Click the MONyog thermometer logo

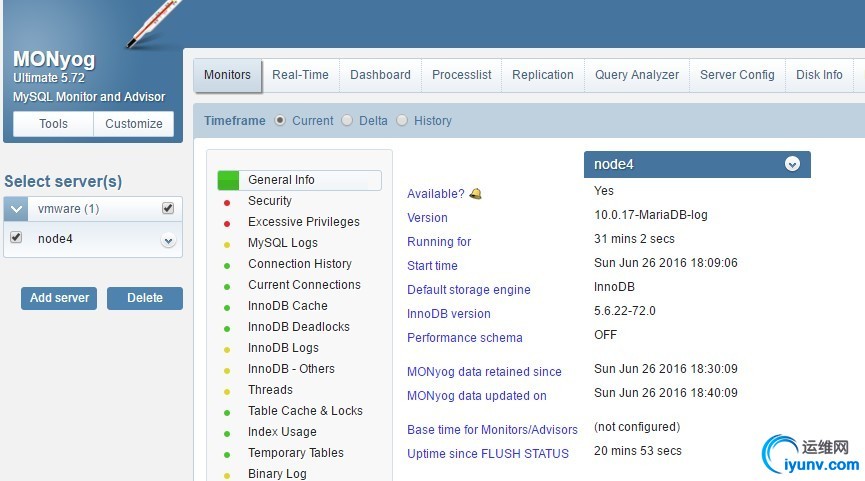point(153,23)
